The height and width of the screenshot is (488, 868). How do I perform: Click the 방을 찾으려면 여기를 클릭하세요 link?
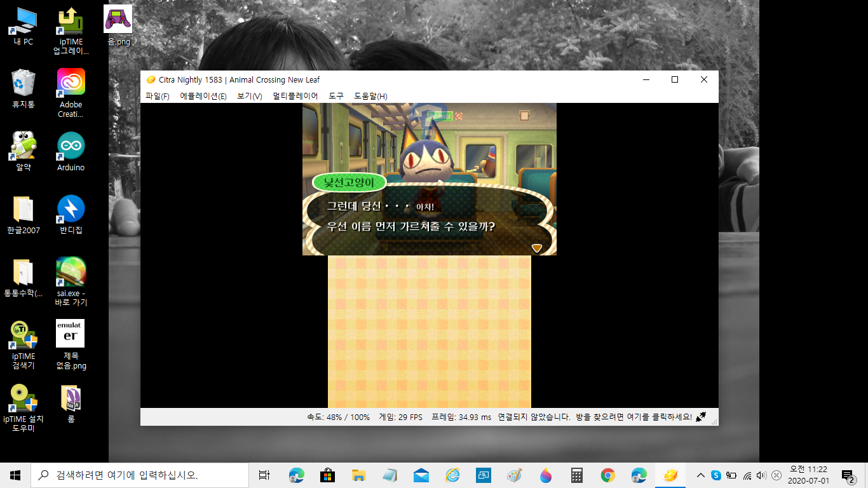(x=634, y=417)
